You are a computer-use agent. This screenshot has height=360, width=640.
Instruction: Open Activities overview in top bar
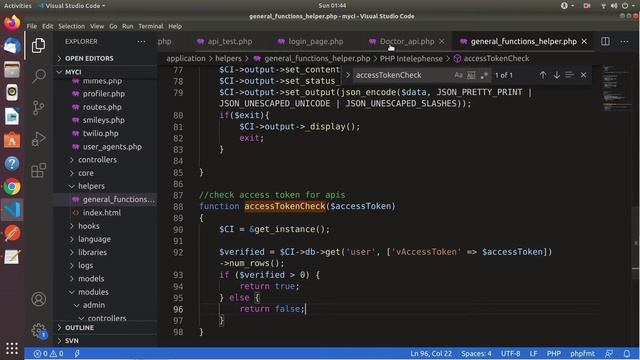tap(18, 6)
